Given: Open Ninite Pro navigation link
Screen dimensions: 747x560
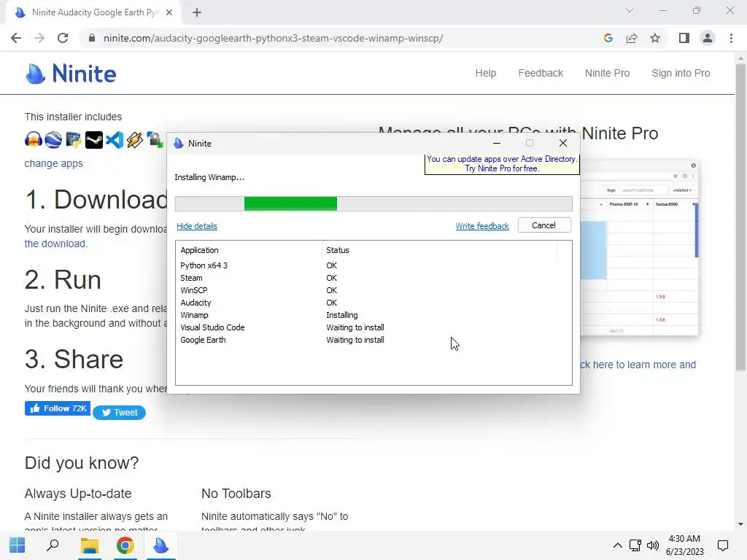Looking at the screenshot, I should click(x=608, y=74).
